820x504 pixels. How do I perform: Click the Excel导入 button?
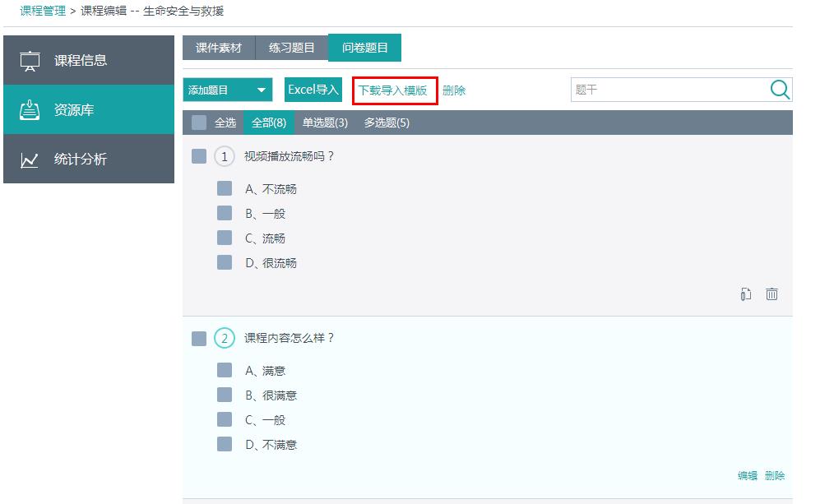pos(313,90)
